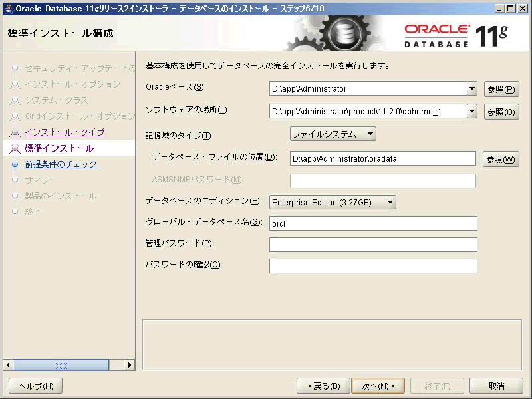Click the sidebar horizontal scrollbar thumb
This screenshot has height=399, width=532.
pos(61,365)
